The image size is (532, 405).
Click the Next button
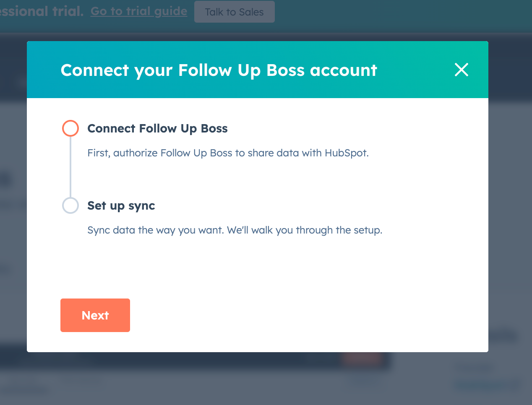(x=95, y=315)
